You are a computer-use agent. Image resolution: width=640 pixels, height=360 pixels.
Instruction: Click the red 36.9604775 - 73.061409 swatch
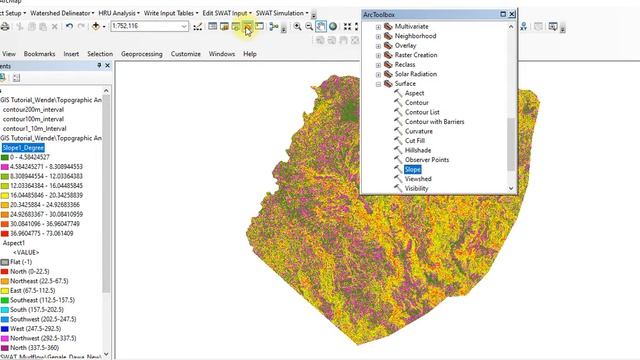point(4,234)
